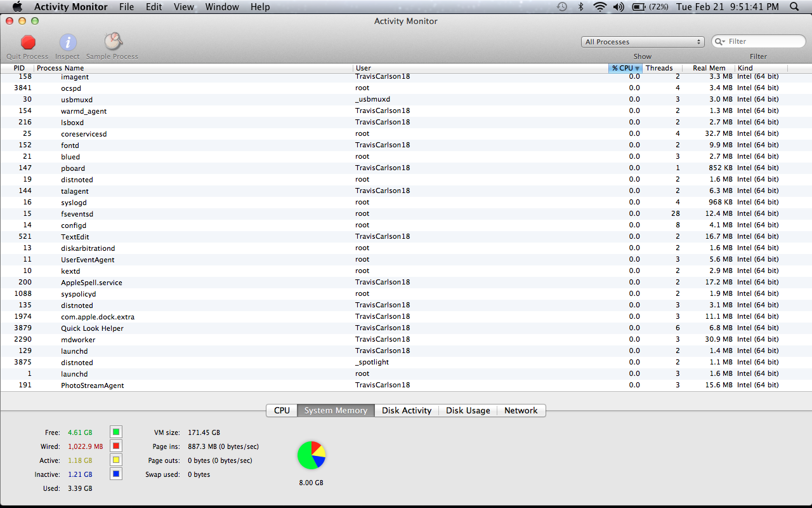This screenshot has height=508, width=812.
Task: Select the usbmuxd process row
Action: (x=406, y=99)
